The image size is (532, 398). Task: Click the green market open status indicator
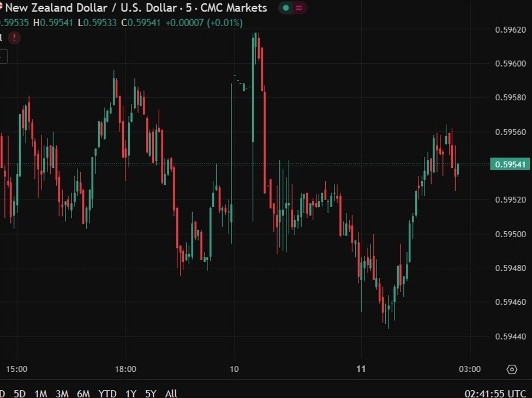[286, 8]
